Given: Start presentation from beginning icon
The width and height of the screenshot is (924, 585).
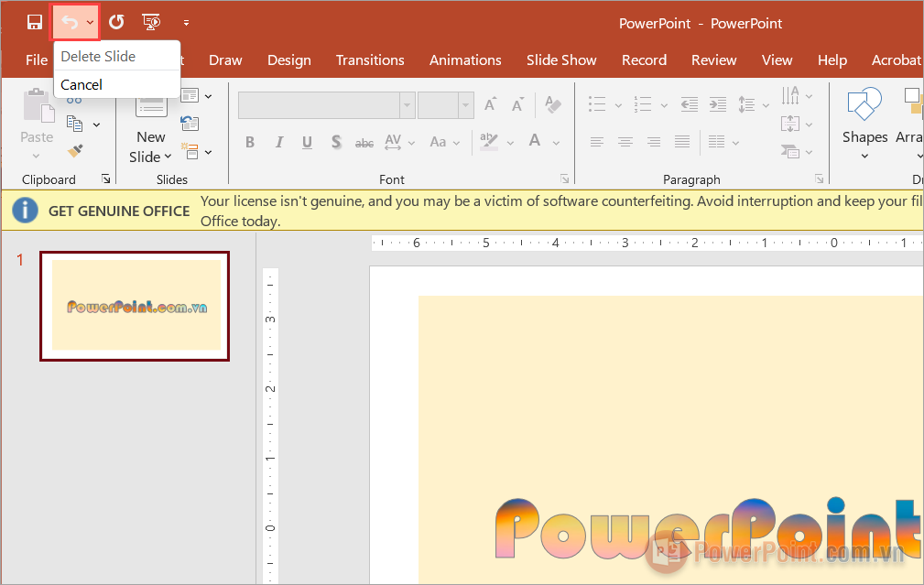Looking at the screenshot, I should click(x=151, y=22).
